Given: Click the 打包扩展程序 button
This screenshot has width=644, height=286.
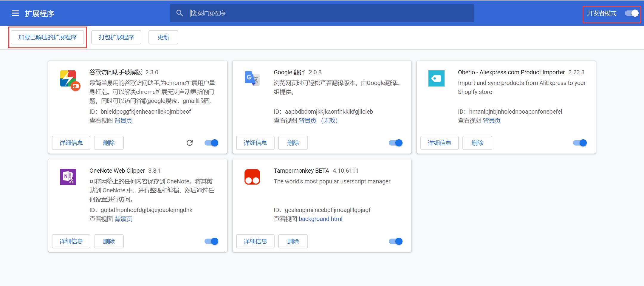Looking at the screenshot, I should click(116, 37).
